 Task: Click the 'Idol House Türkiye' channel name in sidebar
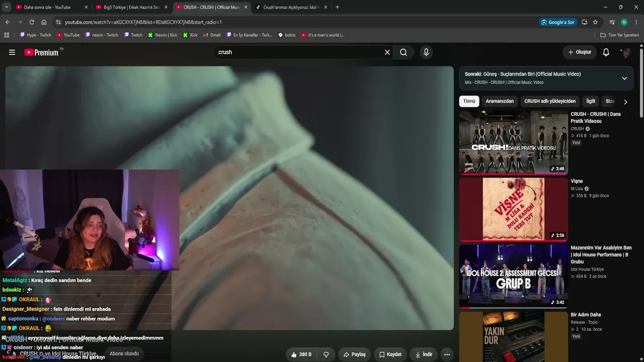pyautogui.click(x=587, y=269)
